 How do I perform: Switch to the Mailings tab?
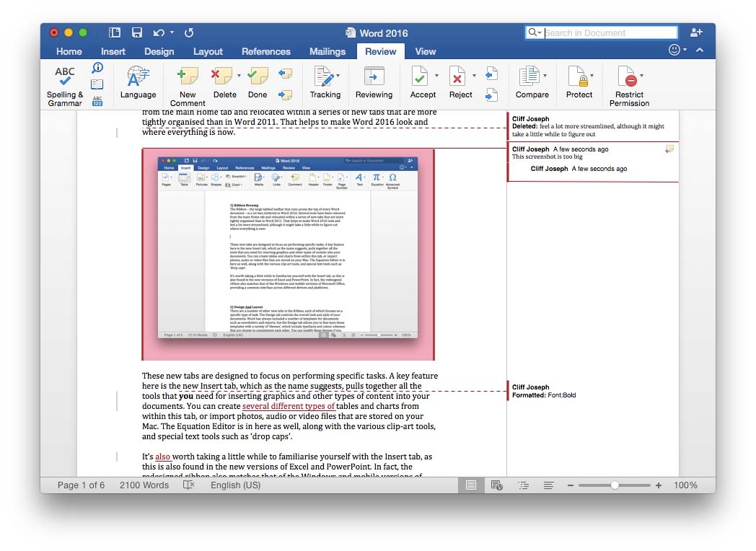(328, 52)
